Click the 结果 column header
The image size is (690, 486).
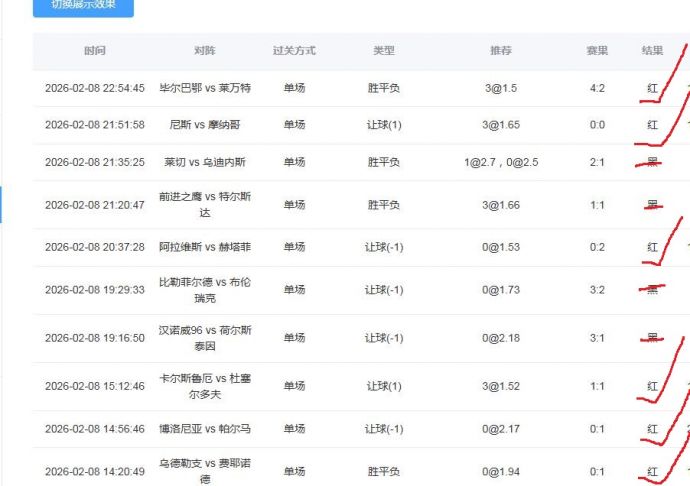coord(652,51)
